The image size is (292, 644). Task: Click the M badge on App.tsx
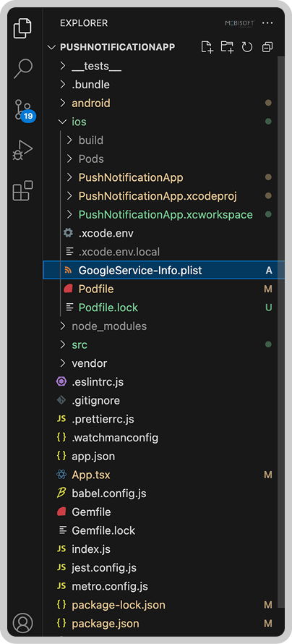(x=268, y=475)
